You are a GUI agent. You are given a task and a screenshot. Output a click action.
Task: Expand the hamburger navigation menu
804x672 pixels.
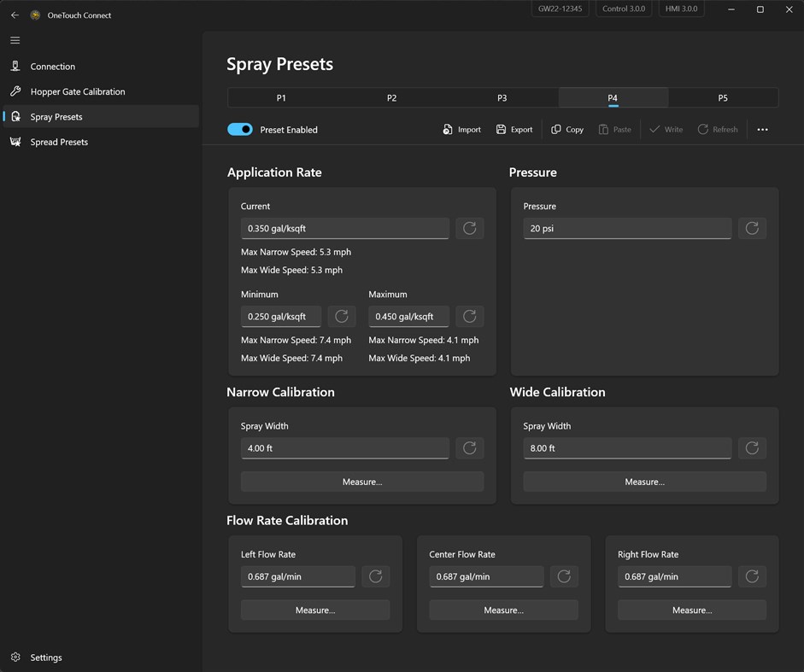(x=15, y=40)
